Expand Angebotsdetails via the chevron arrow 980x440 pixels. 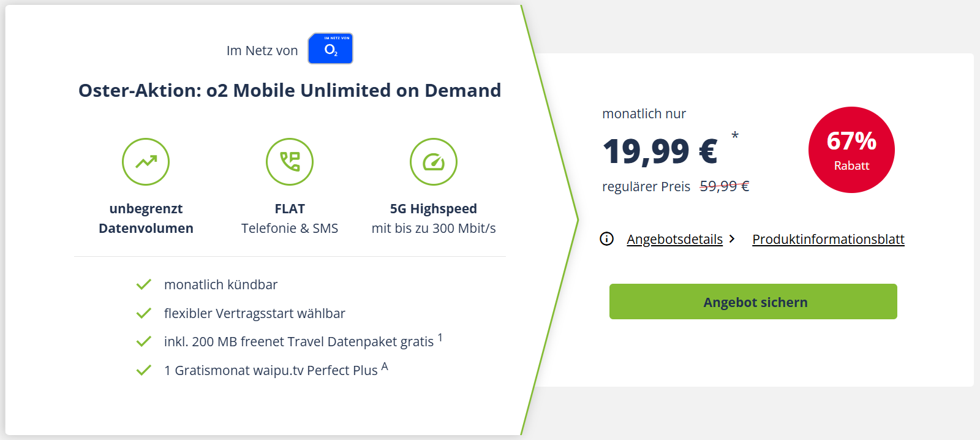click(732, 239)
